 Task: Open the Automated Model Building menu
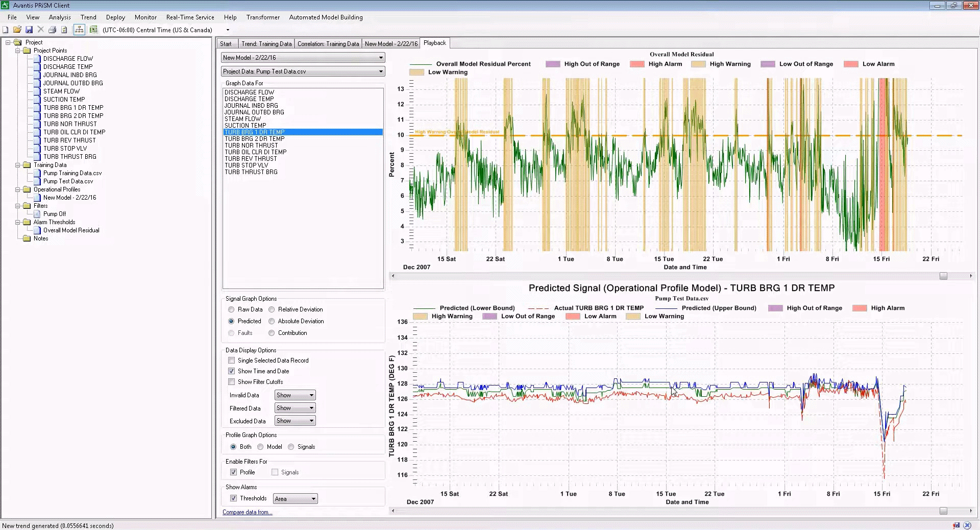(x=326, y=17)
